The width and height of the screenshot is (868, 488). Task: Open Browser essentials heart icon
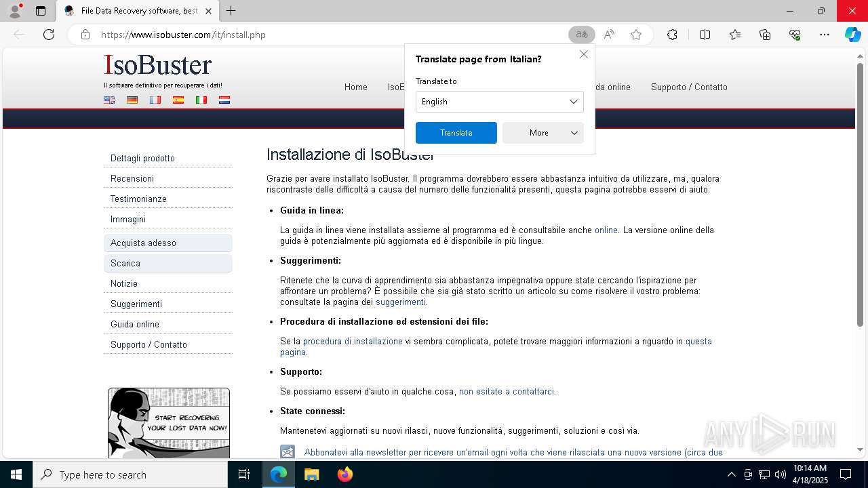(795, 35)
